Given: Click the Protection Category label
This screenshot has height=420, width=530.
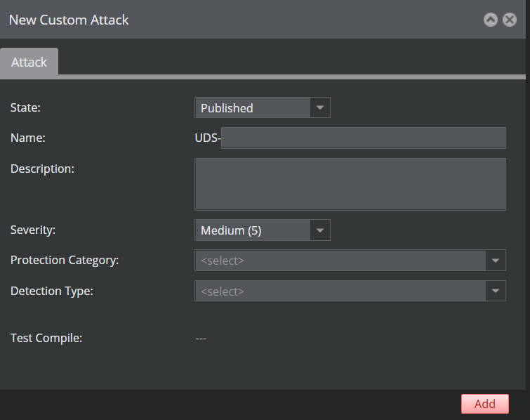Looking at the screenshot, I should [65, 261].
